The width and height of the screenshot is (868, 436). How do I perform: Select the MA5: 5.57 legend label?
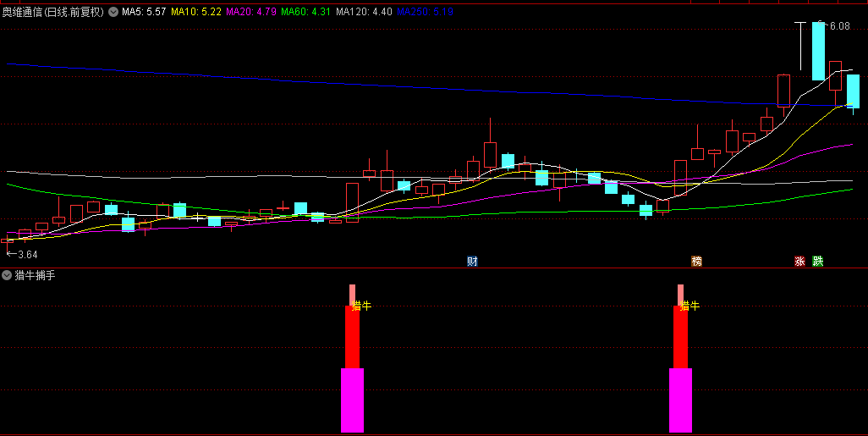coord(144,12)
